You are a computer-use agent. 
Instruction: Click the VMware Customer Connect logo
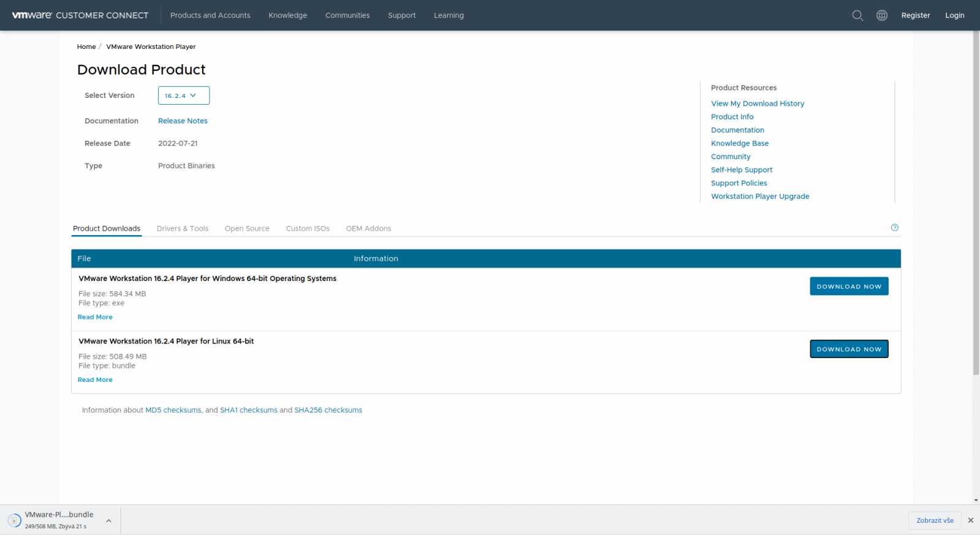80,15
